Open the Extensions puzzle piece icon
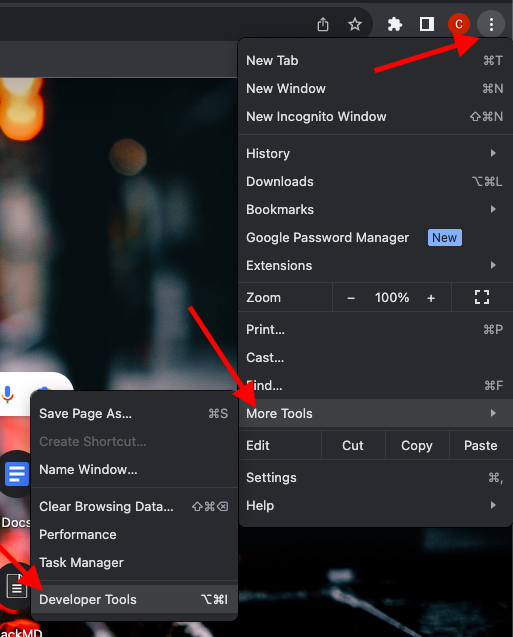 pos(394,24)
